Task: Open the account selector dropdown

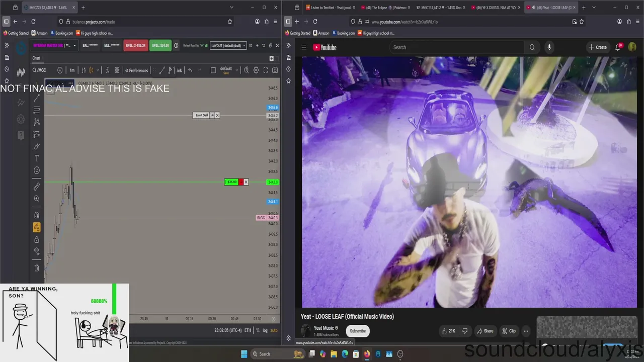Action: 54,45
